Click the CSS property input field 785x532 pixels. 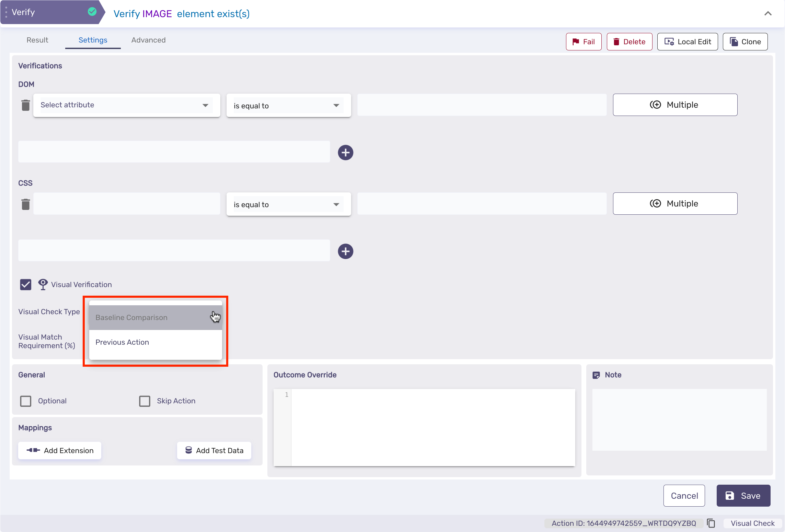click(x=127, y=203)
